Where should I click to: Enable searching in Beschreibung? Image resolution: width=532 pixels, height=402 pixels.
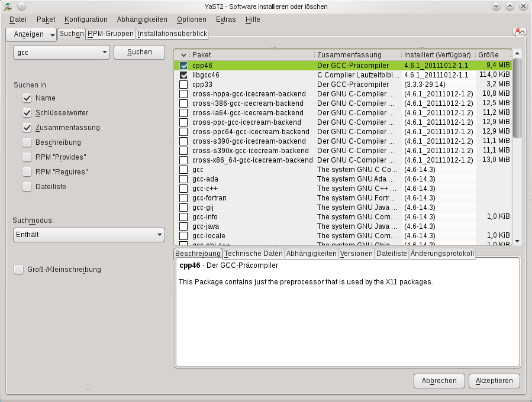(27, 142)
